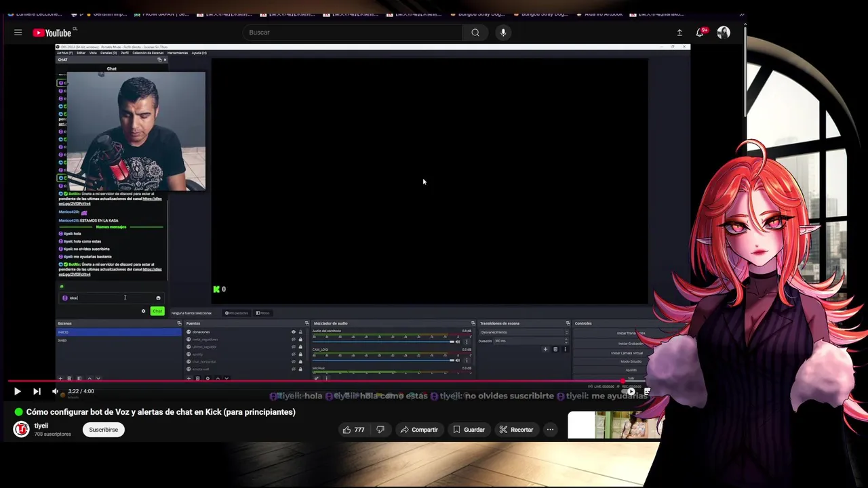Open the YouTube hamburger guide menu

click(18, 33)
